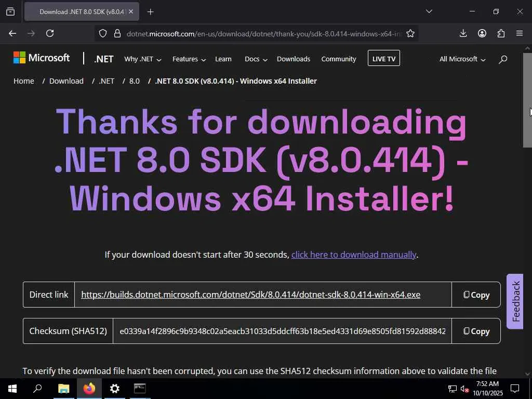The width and height of the screenshot is (532, 399).
Task: Close the Download .NET 8.0 SDK tab
Action: (131, 11)
